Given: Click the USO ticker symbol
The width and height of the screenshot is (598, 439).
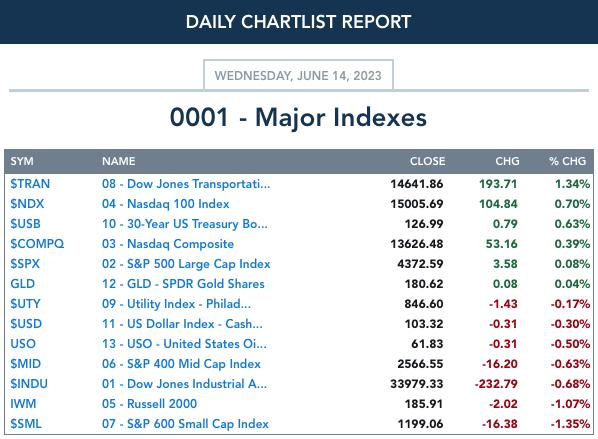Looking at the screenshot, I should [x=23, y=344].
